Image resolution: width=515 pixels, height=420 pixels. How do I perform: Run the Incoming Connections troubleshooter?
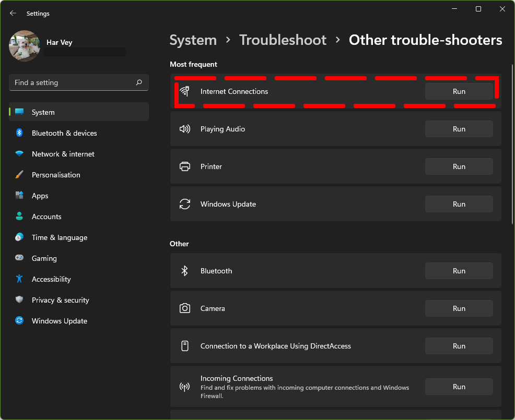tap(459, 387)
